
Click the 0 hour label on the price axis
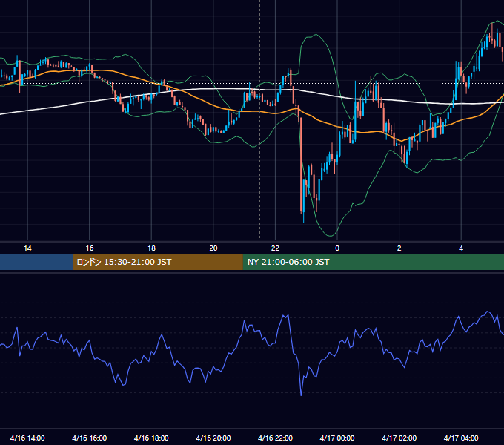pyautogui.click(x=337, y=248)
